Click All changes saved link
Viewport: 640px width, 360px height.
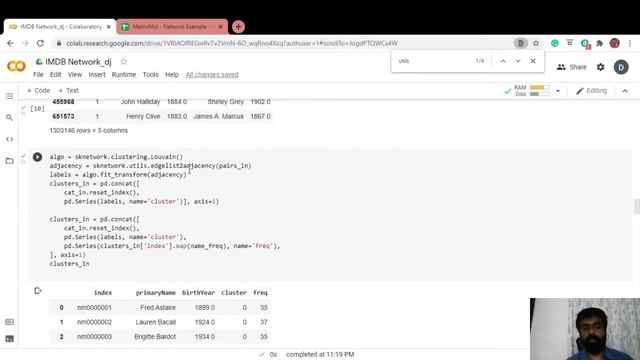pos(212,75)
